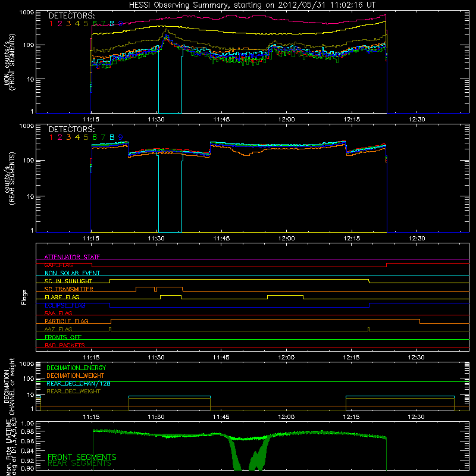Pick detector 3 in rear segments legend
Screen dimensions: 476x476
pyautogui.click(x=68, y=137)
